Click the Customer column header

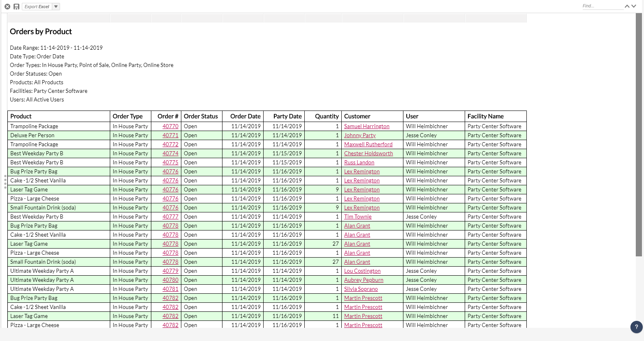372,116
